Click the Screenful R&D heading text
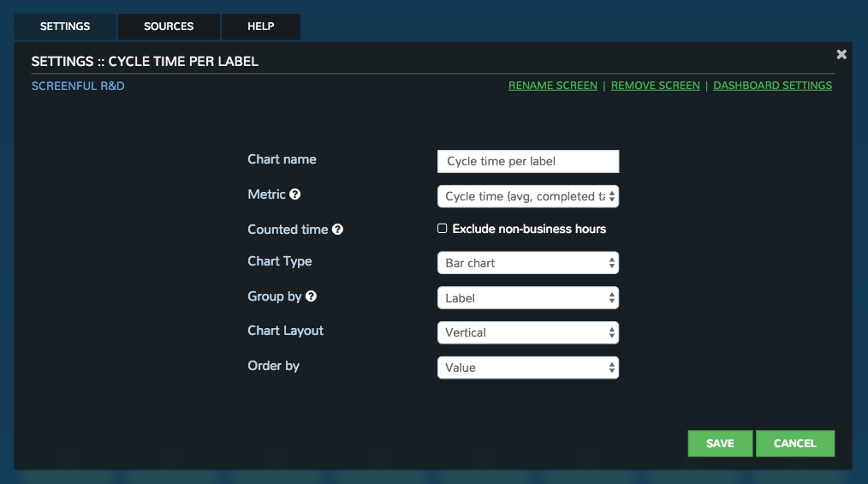Image resolution: width=868 pixels, height=484 pixels. click(78, 86)
